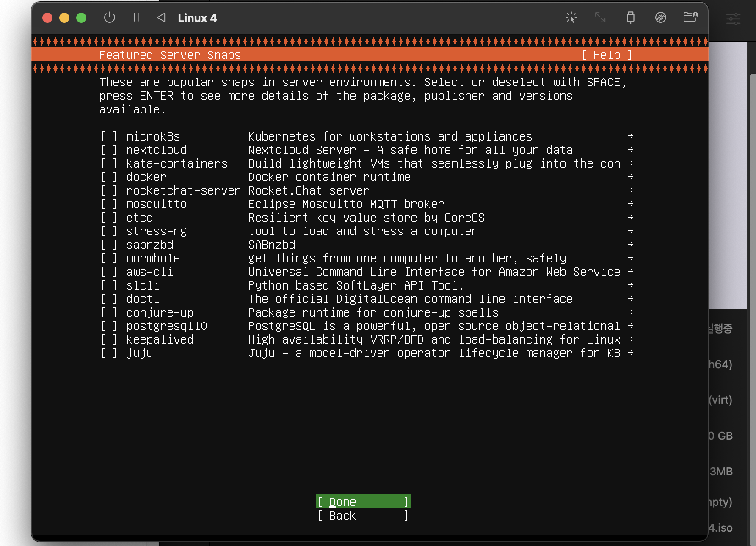This screenshot has height=546, width=756.
Task: Open the settings sliders icon behind window
Action: coord(733,19)
